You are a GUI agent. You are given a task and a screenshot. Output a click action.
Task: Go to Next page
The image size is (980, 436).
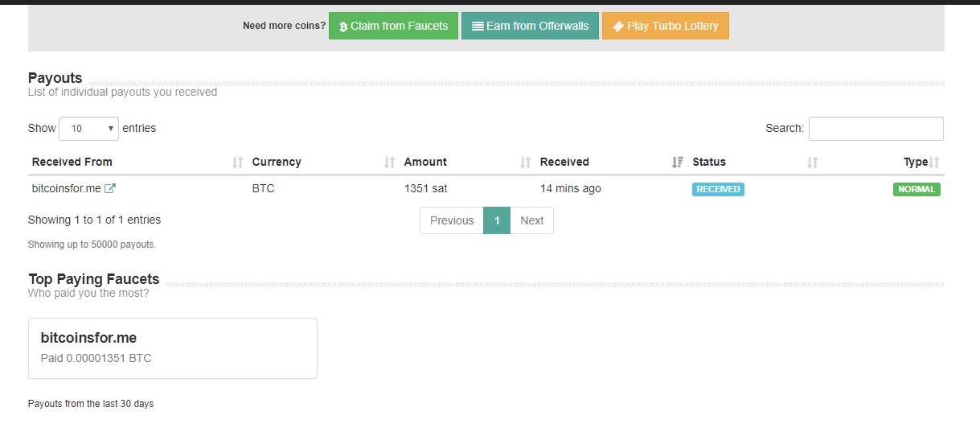(x=531, y=220)
